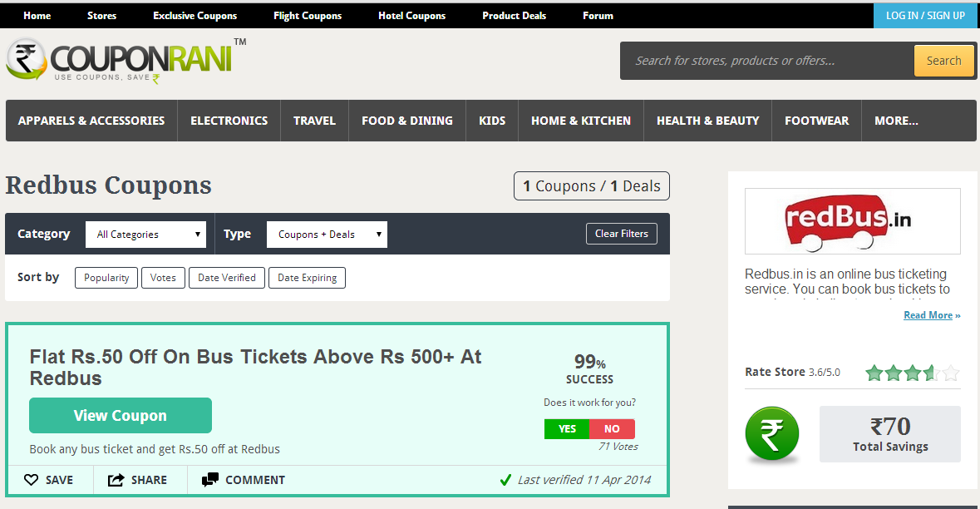980x509 pixels.
Task: Open the Coupons + Deals type dropdown
Action: [327, 234]
